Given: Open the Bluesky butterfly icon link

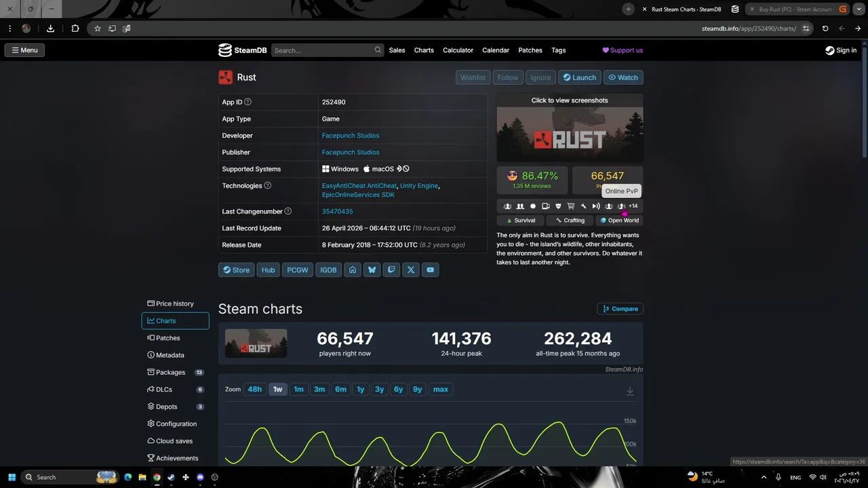Looking at the screenshot, I should click(372, 270).
